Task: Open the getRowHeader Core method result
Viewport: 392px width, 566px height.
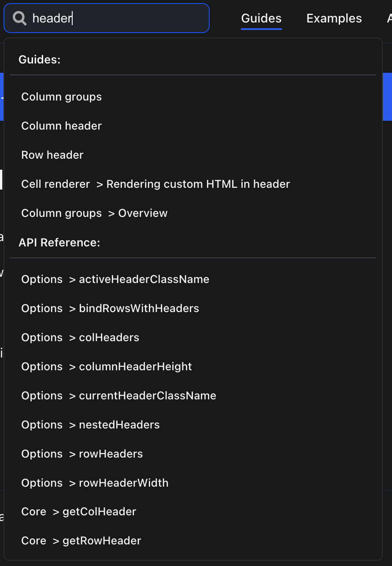Action: (81, 540)
